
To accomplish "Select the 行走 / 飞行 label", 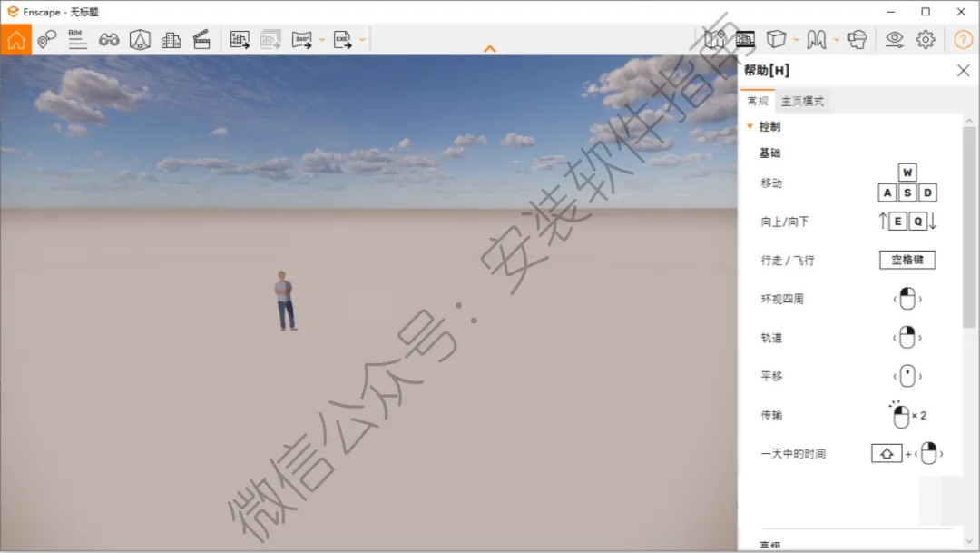I will click(x=788, y=261).
